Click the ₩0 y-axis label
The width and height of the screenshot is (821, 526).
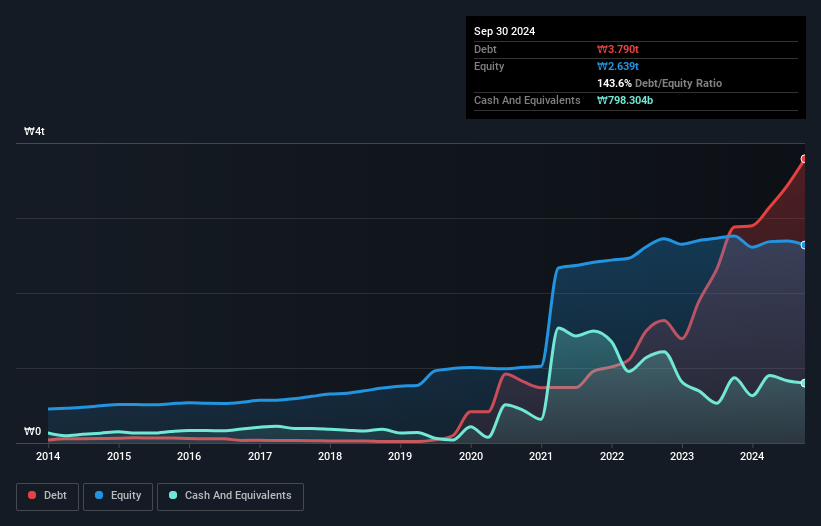click(32, 431)
